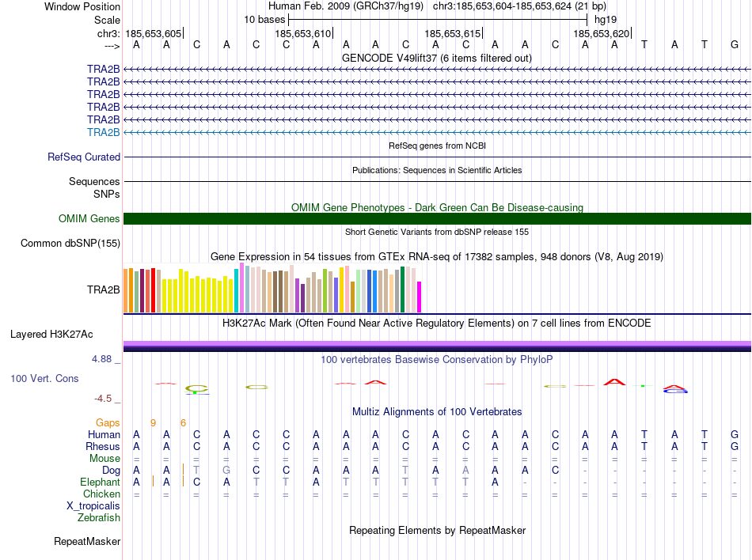Click the Window Position ruler label
The image size is (752, 560).
82,6
